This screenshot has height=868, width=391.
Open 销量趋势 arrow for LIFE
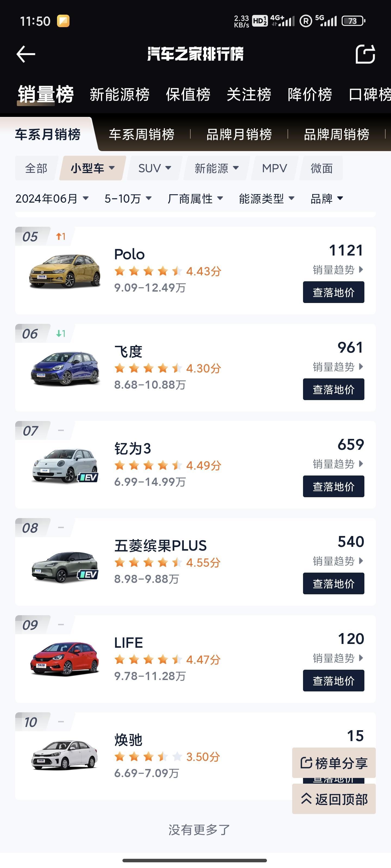[x=361, y=658]
